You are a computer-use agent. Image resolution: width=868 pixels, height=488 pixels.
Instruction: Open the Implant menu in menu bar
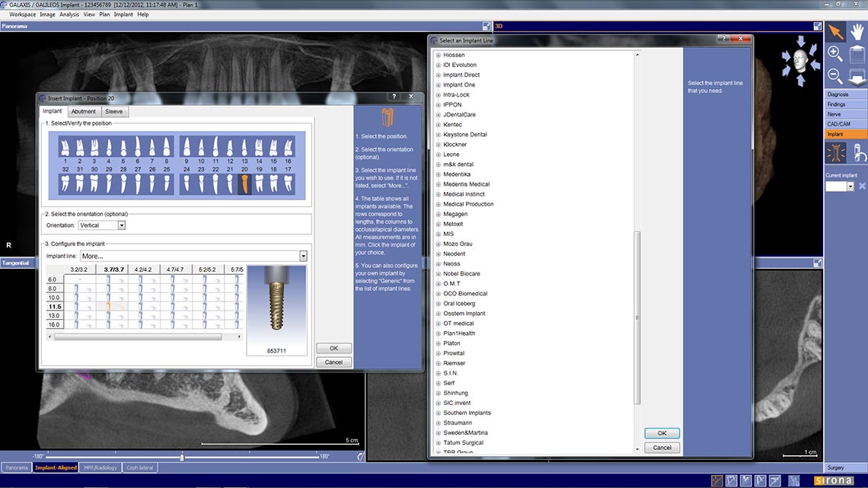pyautogui.click(x=123, y=14)
